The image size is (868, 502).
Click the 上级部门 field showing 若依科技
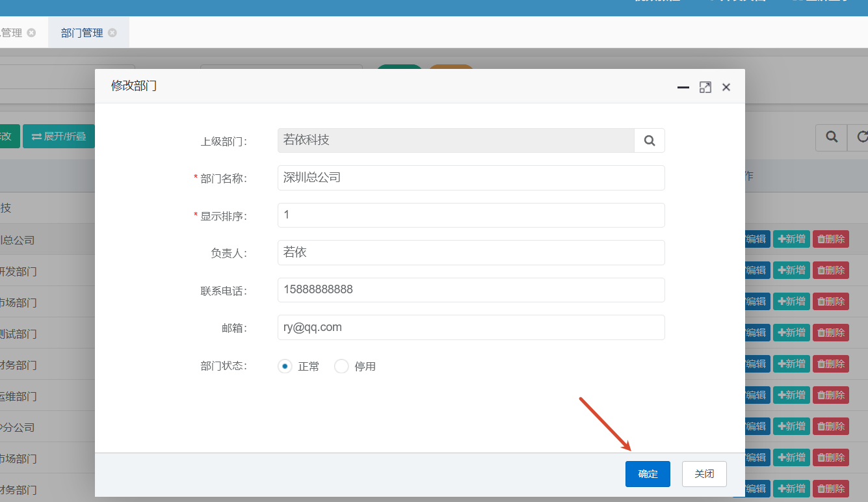point(456,140)
